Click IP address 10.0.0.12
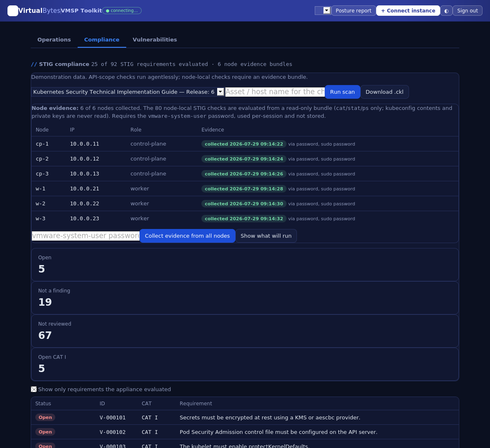This screenshot has width=490, height=448. pos(84,159)
